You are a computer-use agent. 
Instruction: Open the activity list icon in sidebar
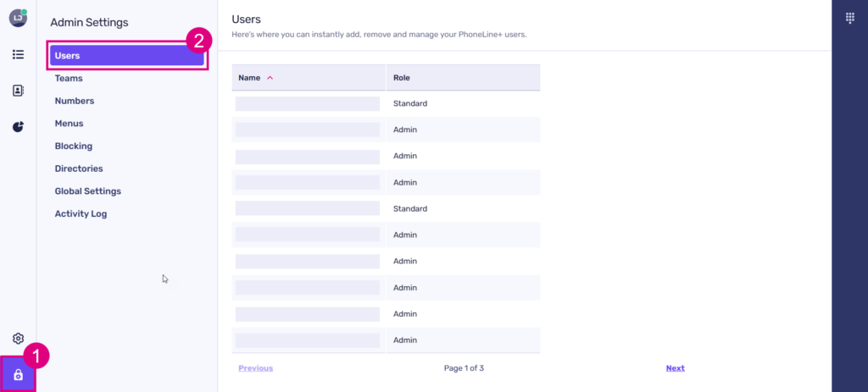pos(18,54)
